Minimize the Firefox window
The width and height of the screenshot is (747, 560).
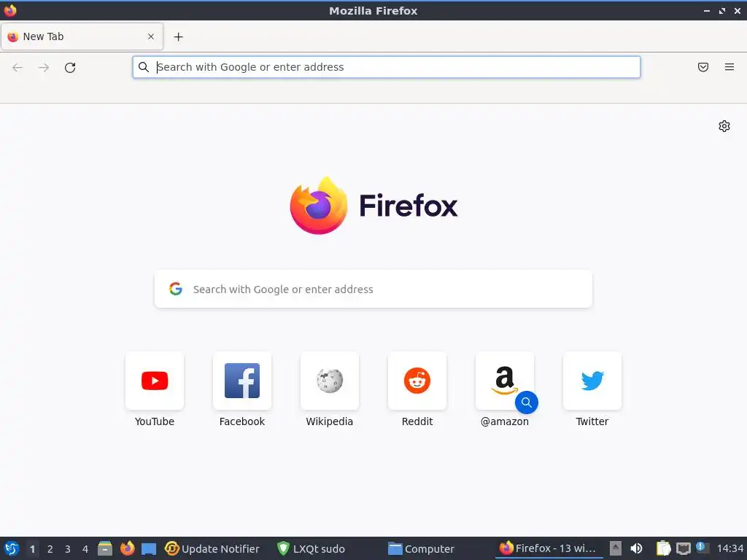(x=707, y=10)
